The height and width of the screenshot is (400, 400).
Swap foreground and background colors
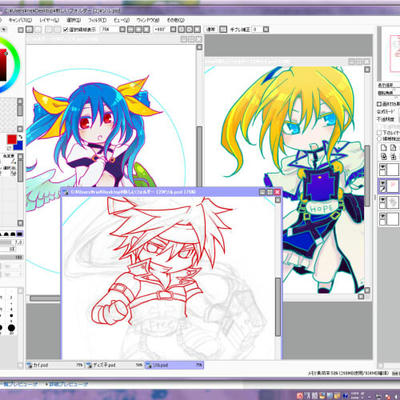[x=20, y=137]
